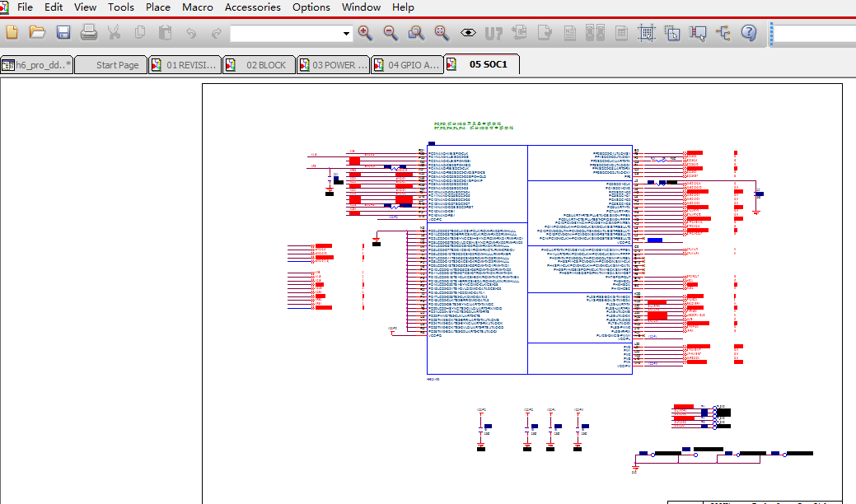Screen dimensions: 856x504
Task: Click the eye fisheye view icon
Action: pos(468,33)
